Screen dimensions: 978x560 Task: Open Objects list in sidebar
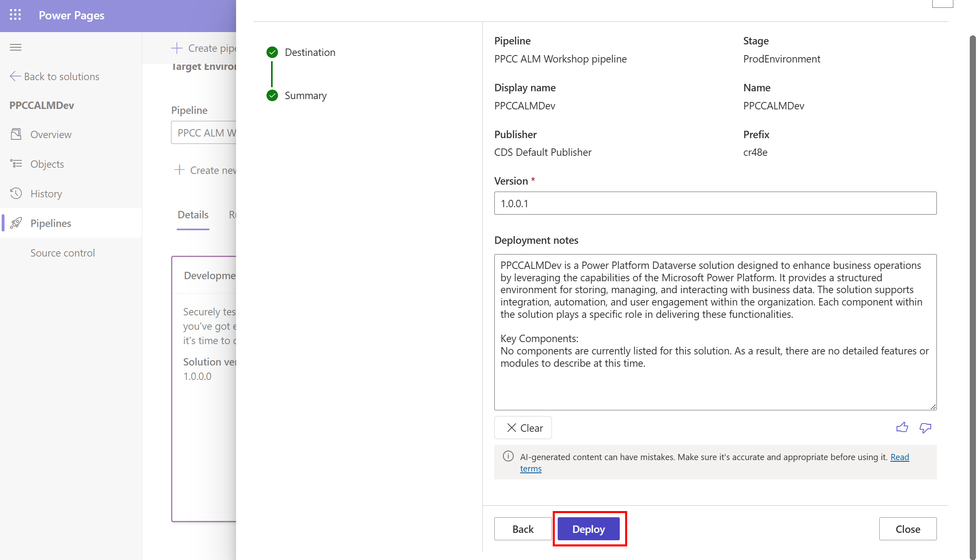[47, 164]
